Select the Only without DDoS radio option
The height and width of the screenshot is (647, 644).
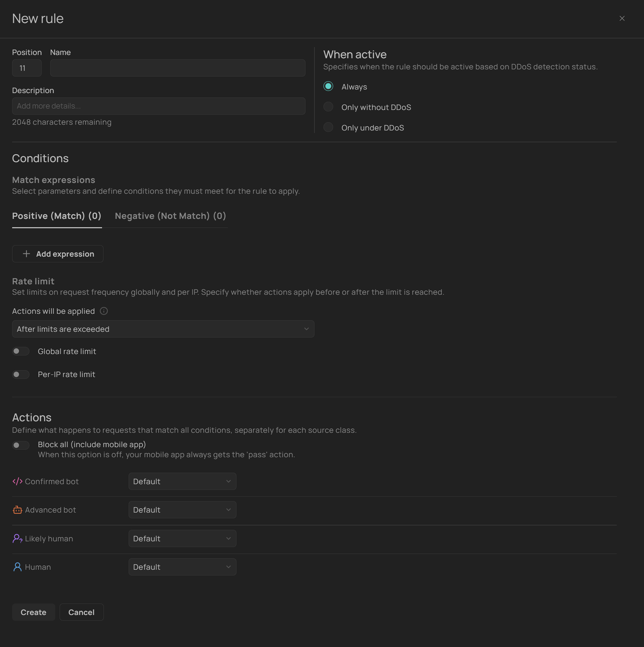click(x=328, y=107)
